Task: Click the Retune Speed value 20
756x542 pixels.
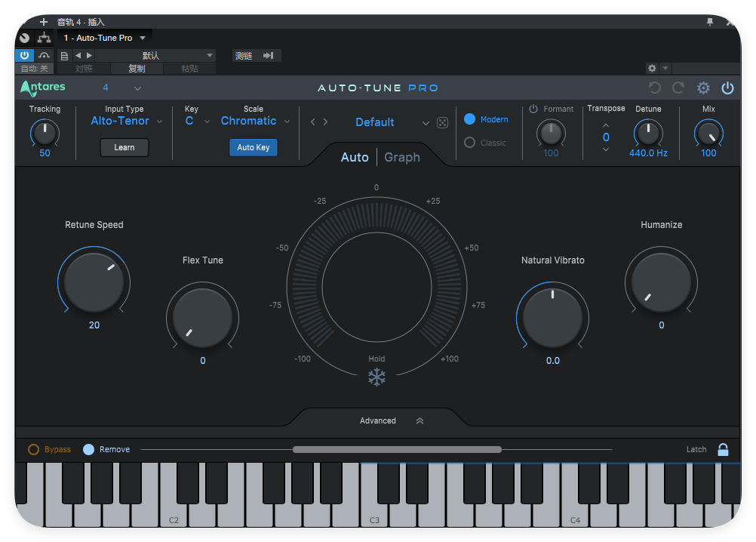Action: click(94, 325)
